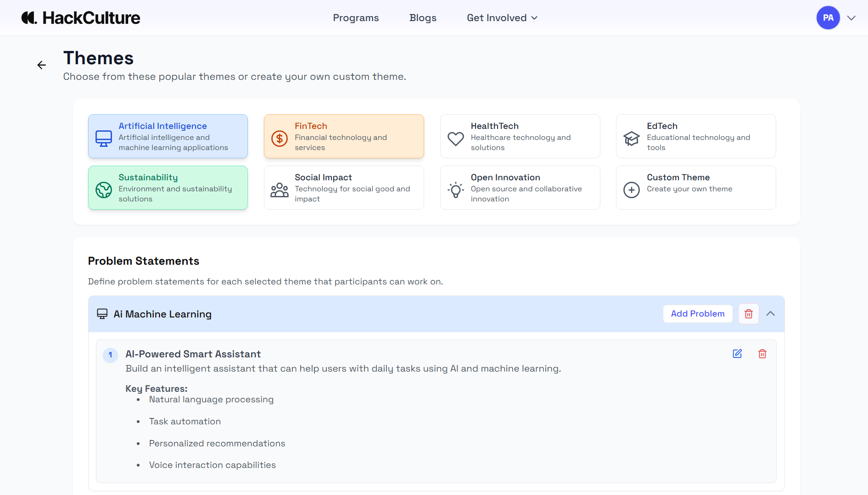Delete the Ai Machine Learning theme section
Image resolution: width=868 pixels, height=495 pixels.
[x=748, y=314]
